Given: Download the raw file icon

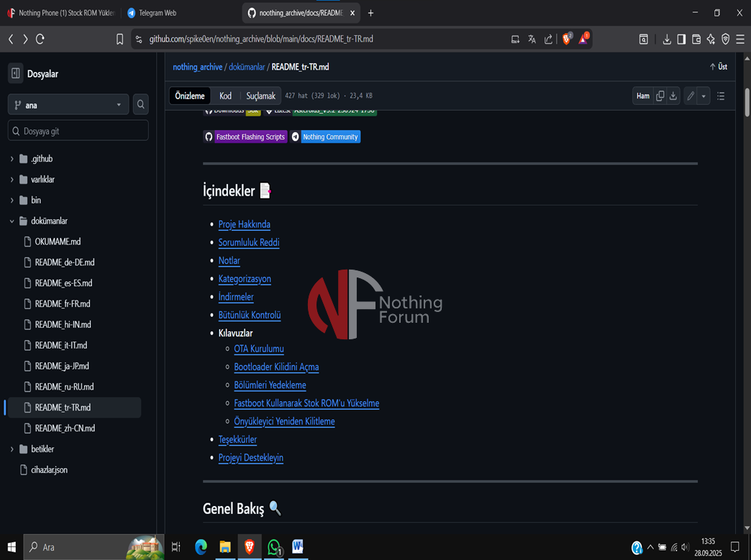Looking at the screenshot, I should [673, 96].
